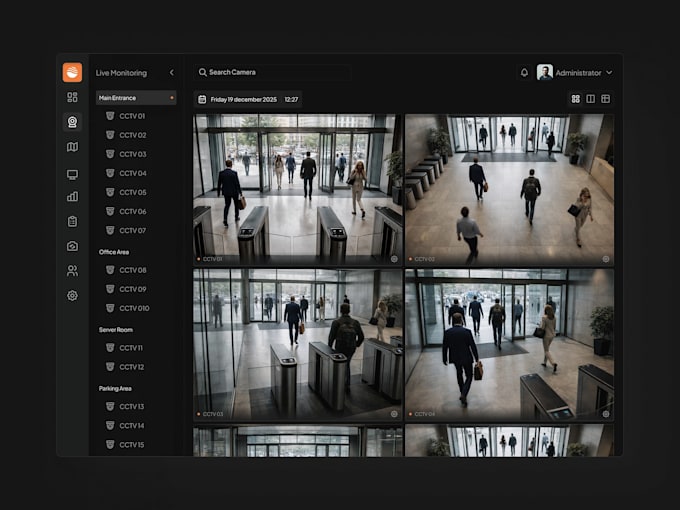Open the date picker Friday 19 december 2025
The width and height of the screenshot is (680, 510).
coord(248,99)
